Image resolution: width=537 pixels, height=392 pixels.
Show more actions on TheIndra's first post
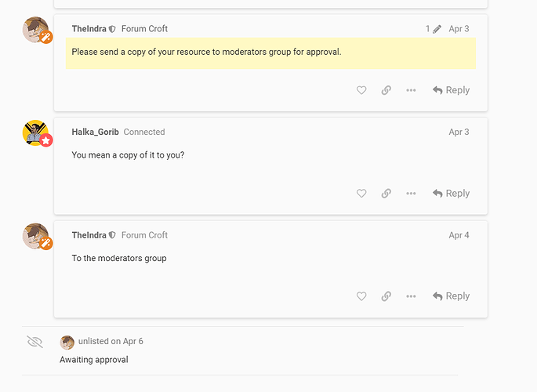(x=411, y=90)
